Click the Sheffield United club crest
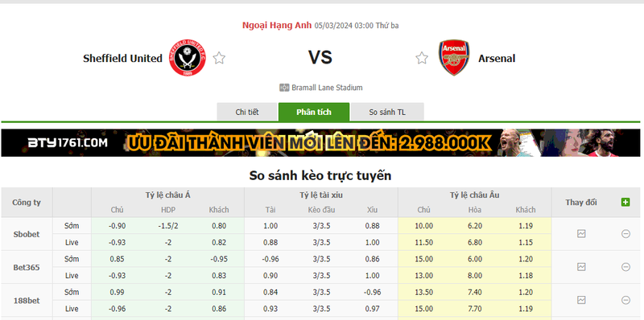The width and height of the screenshot is (644, 320). tap(188, 58)
